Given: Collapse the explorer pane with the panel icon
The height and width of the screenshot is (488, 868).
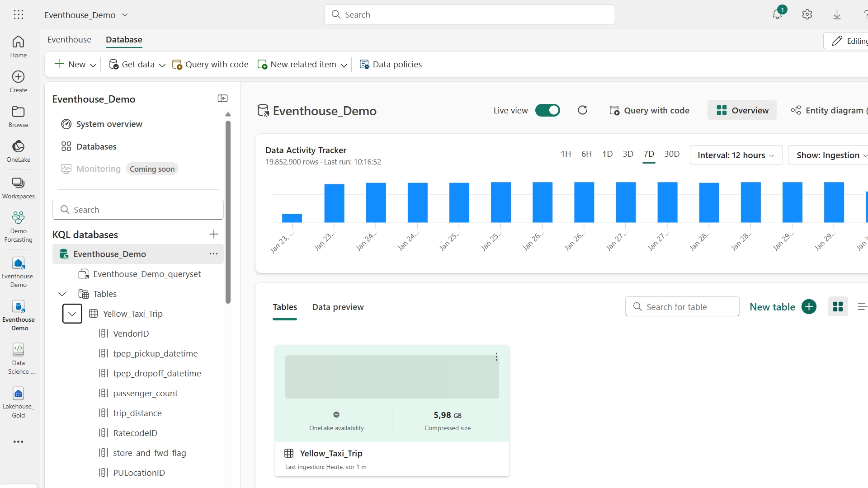Looking at the screenshot, I should (222, 99).
